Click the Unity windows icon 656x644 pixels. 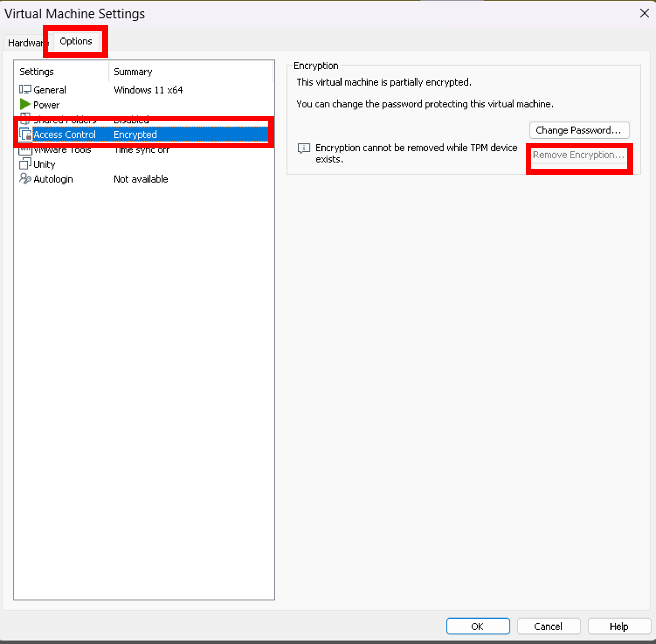(x=25, y=164)
